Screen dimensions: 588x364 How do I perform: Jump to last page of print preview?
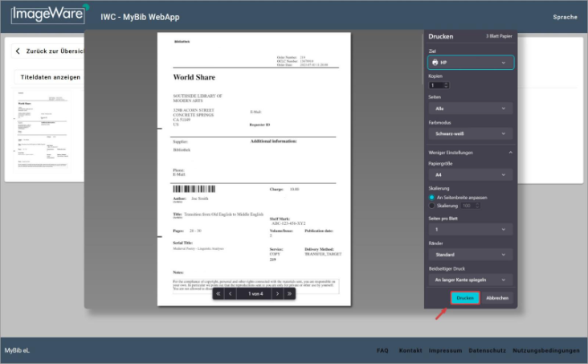click(289, 294)
